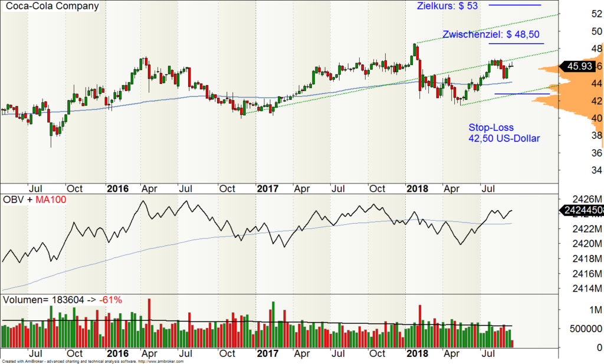Click the 1M volume axis value
This screenshot has width=604, height=364.
pos(596,310)
